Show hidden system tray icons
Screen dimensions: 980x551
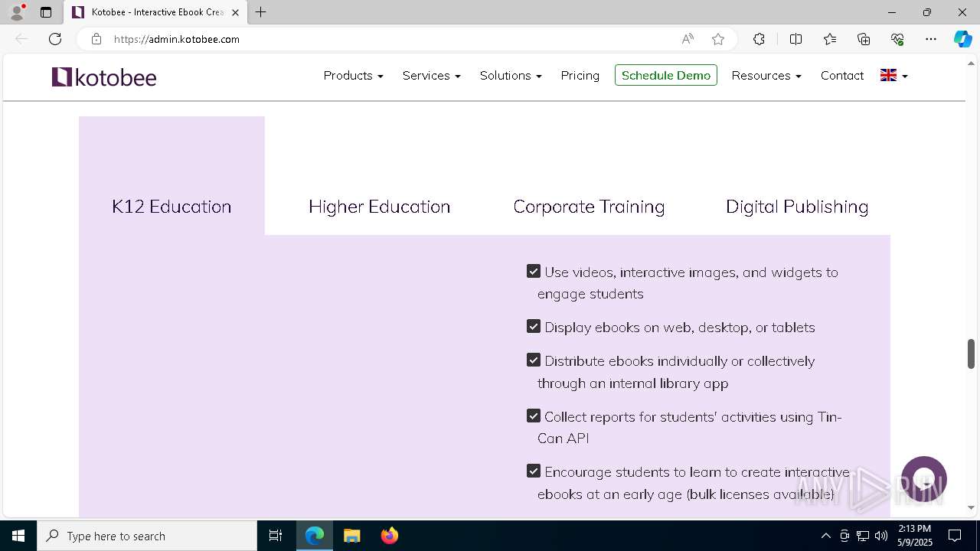click(x=825, y=536)
